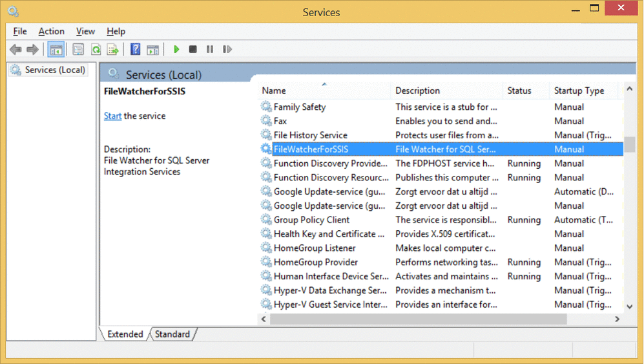Click the vertical scrollbar up arrow
This screenshot has width=644, height=364.
pyautogui.click(x=630, y=89)
